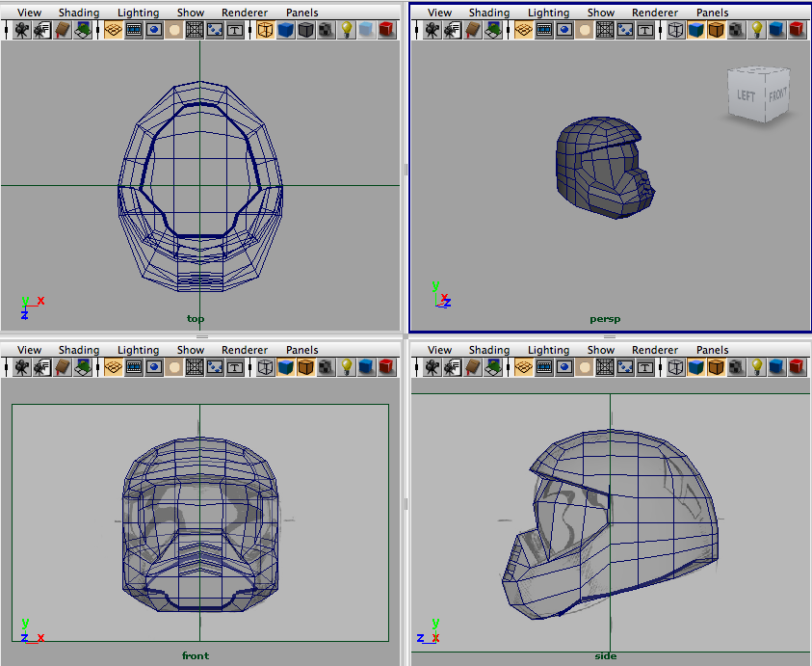
Task: Open the Show menu in top panel
Action: [x=191, y=13]
